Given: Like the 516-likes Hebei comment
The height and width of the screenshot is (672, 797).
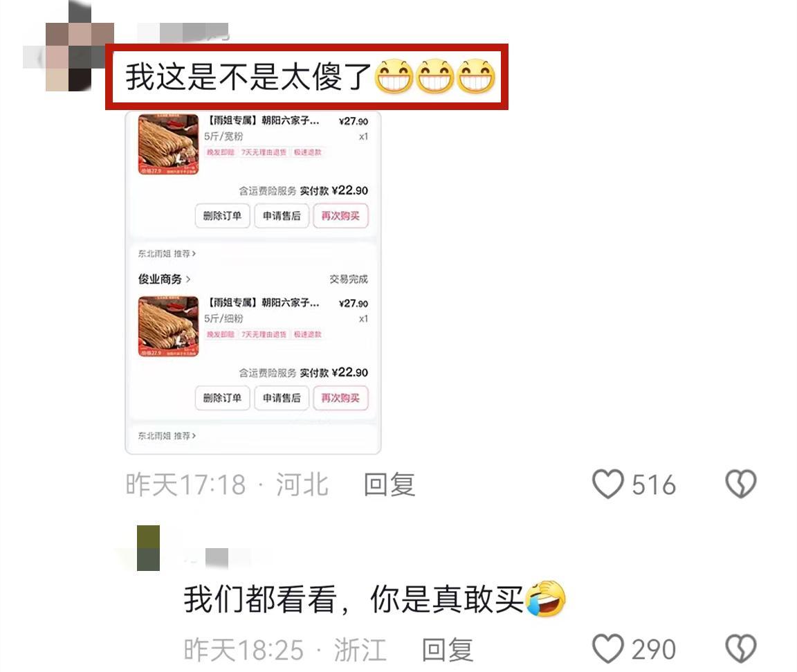Looking at the screenshot, I should [x=608, y=484].
